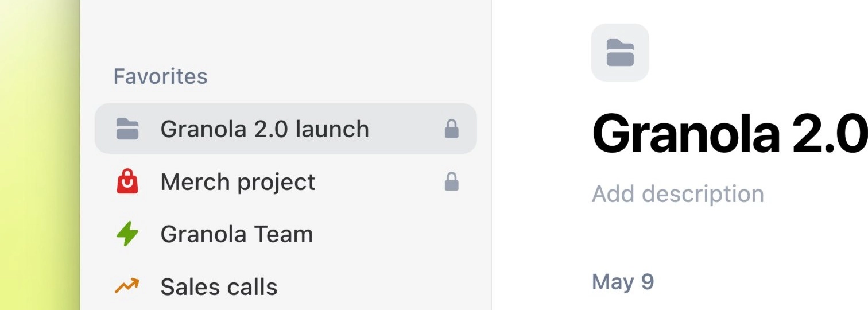Add a description under the title
Viewport: 868px width, 310px height.
(678, 195)
